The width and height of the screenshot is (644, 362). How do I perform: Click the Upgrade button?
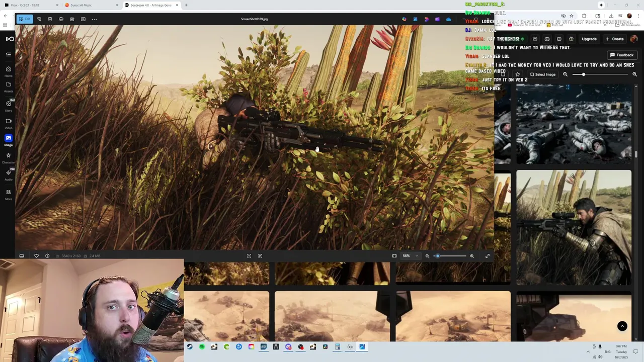coord(589,39)
